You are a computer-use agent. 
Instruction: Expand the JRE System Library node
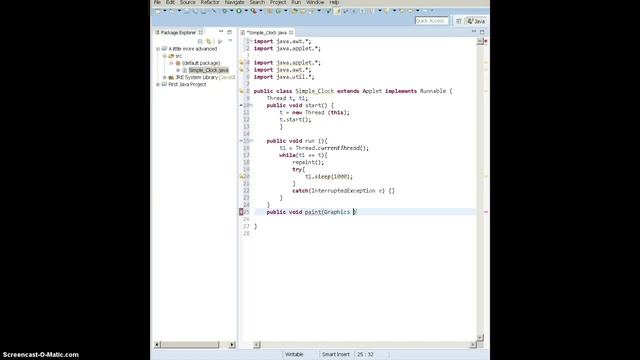tap(164, 77)
